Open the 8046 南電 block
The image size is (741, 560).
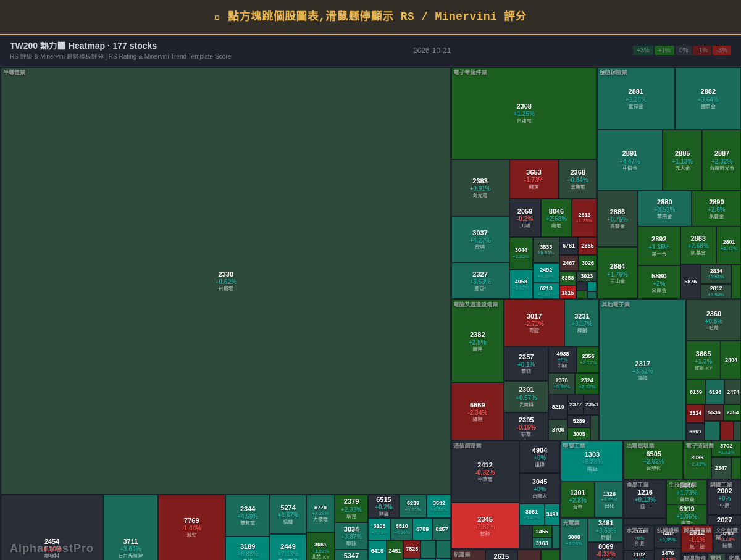coord(556,218)
